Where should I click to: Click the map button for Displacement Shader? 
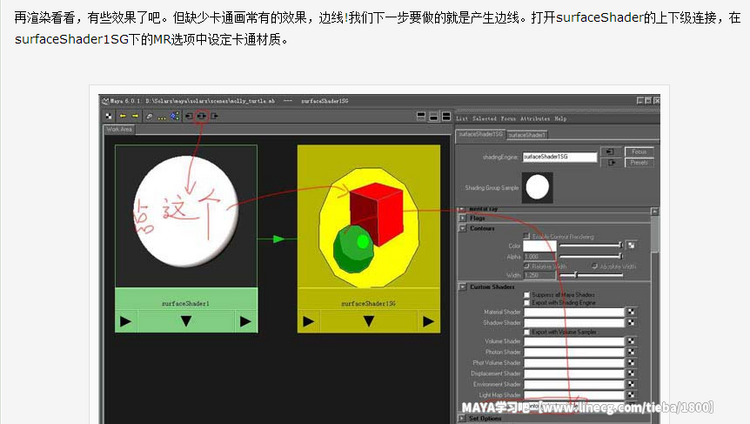[631, 373]
